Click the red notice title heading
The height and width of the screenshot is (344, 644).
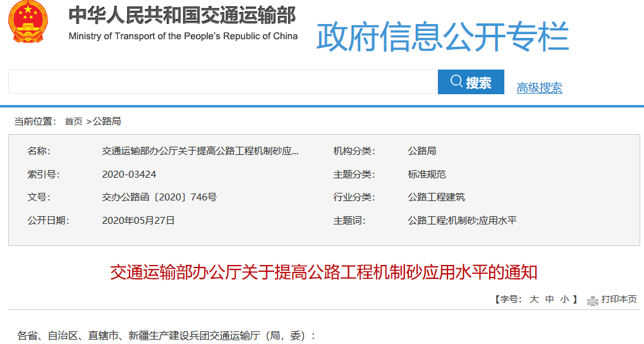click(x=324, y=273)
